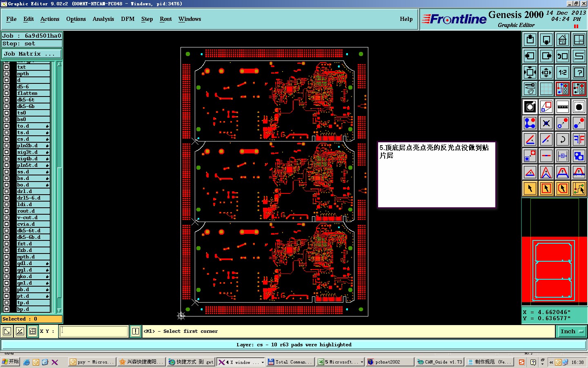Switch to pcbnet2002 taskbar button
Viewport: 588px width, 368px height.
(389, 362)
